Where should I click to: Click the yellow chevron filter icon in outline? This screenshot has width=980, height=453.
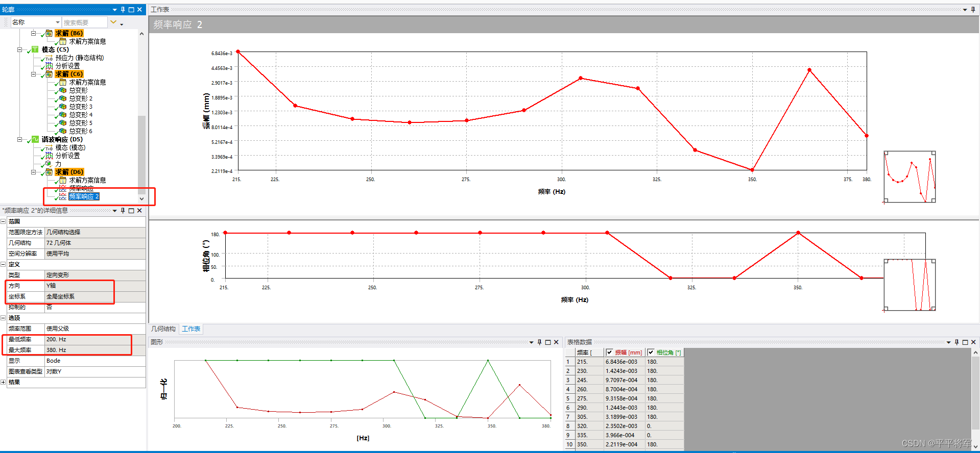(x=113, y=22)
